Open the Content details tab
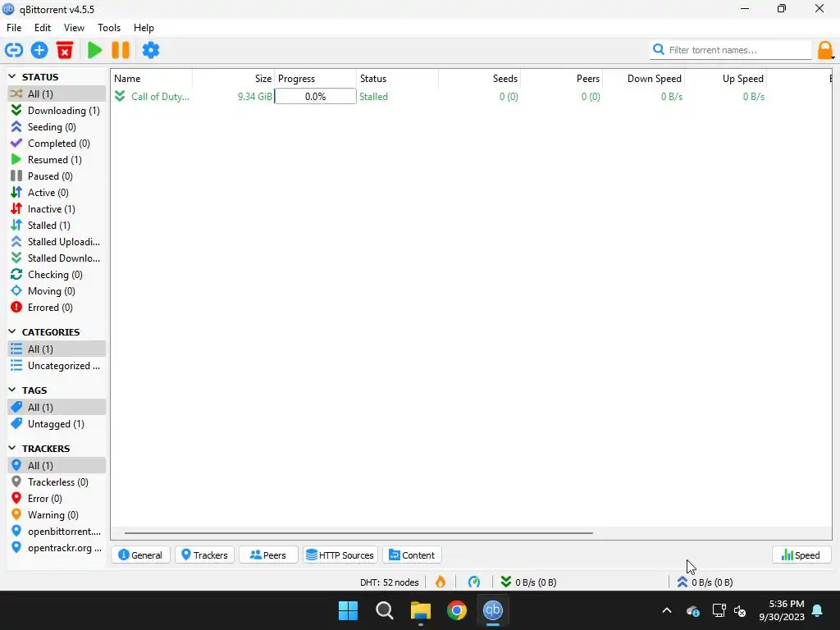The height and width of the screenshot is (630, 840). coord(412,555)
